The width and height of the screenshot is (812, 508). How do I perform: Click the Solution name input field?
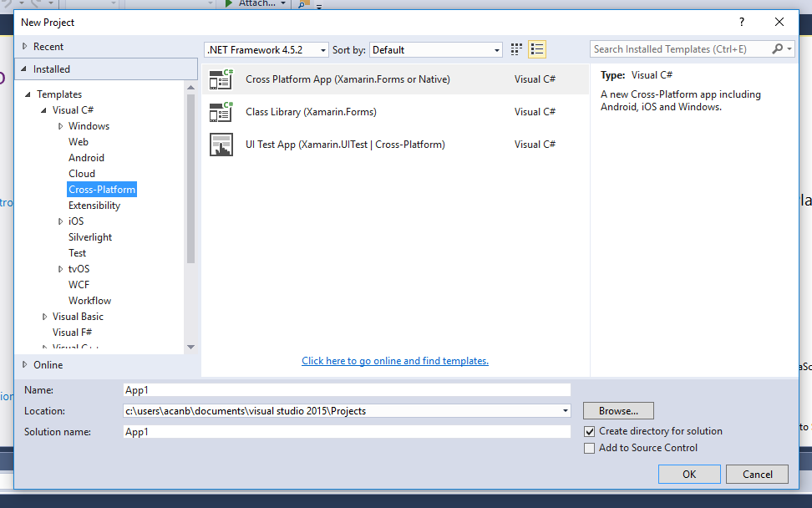pyautogui.click(x=347, y=432)
